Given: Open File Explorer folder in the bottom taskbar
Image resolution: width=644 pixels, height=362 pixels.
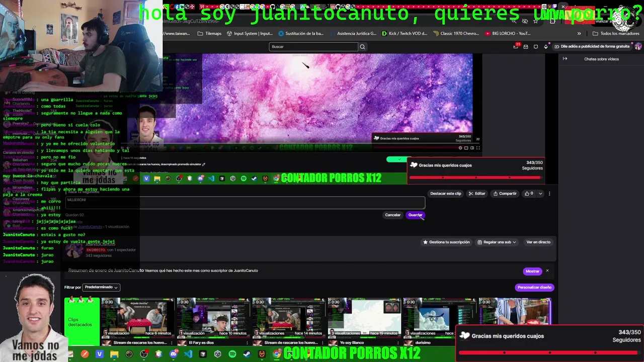Looking at the screenshot, I should click(x=114, y=354).
